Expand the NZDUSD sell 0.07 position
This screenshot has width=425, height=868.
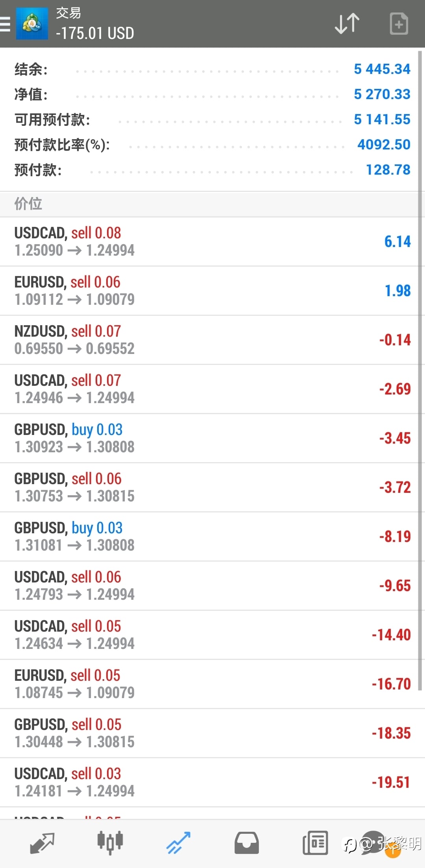coord(213,340)
